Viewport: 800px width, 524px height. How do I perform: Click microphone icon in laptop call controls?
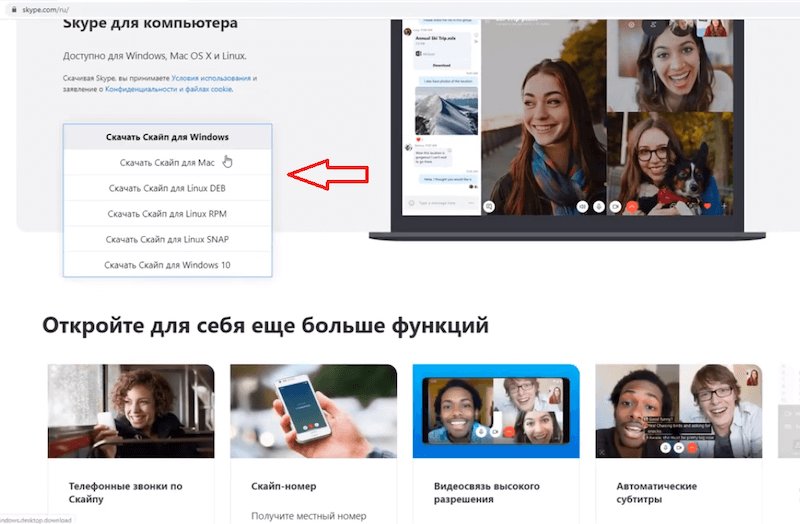599,207
